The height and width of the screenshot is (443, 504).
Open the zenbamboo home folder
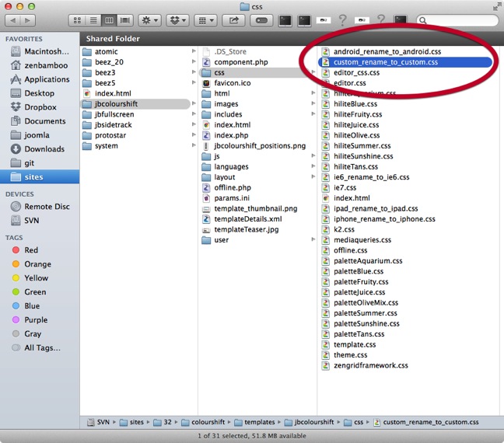[x=39, y=65]
